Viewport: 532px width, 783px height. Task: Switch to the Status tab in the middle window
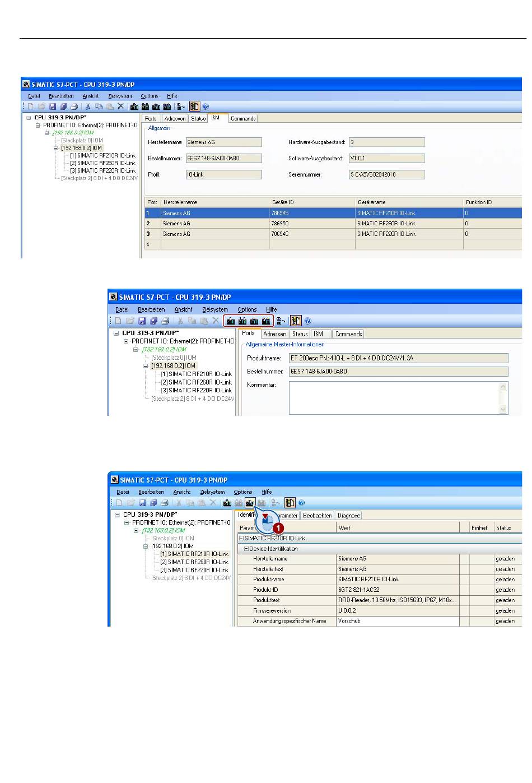[x=300, y=333]
